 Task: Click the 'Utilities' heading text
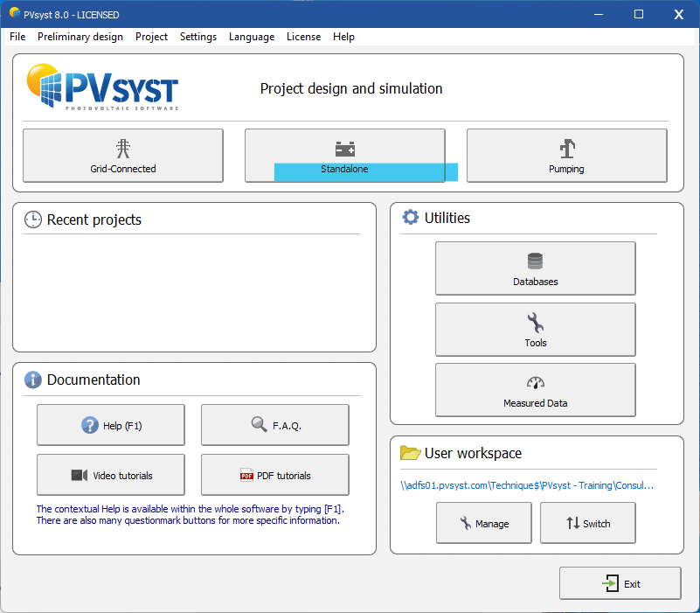[x=447, y=218]
